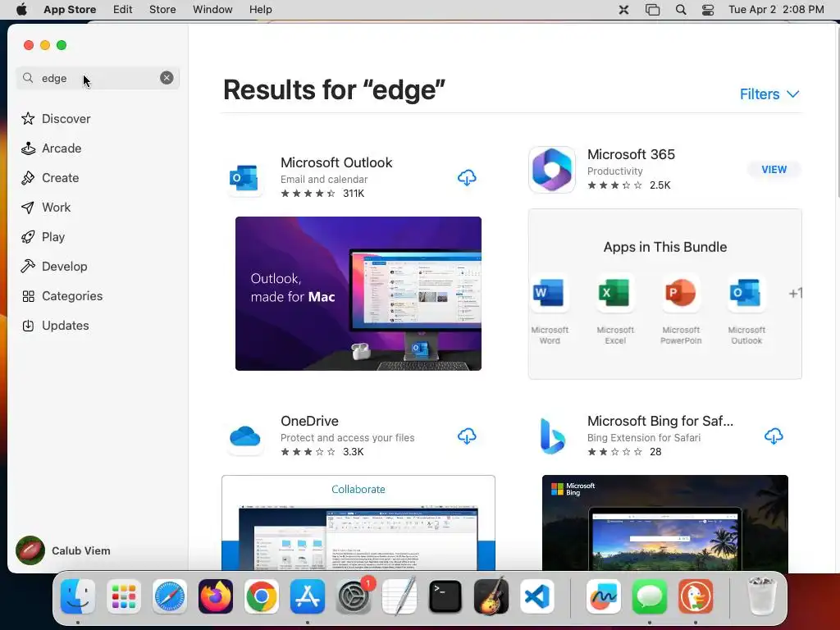840x630 pixels.
Task: Open the Microsoft Outlook app icon
Action: point(244,177)
